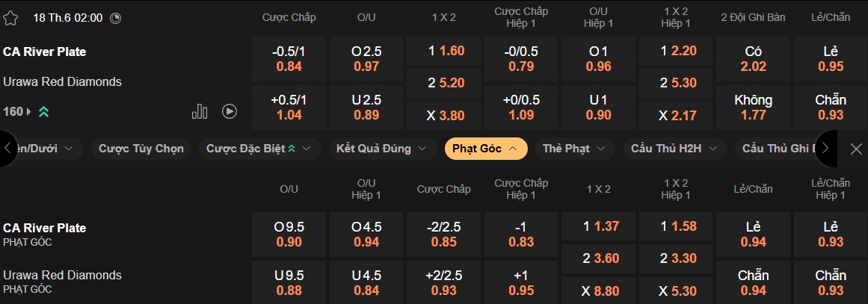This screenshot has width=868, height=304.
Task: Click the clock icon beside the match time
Action: 115,18
